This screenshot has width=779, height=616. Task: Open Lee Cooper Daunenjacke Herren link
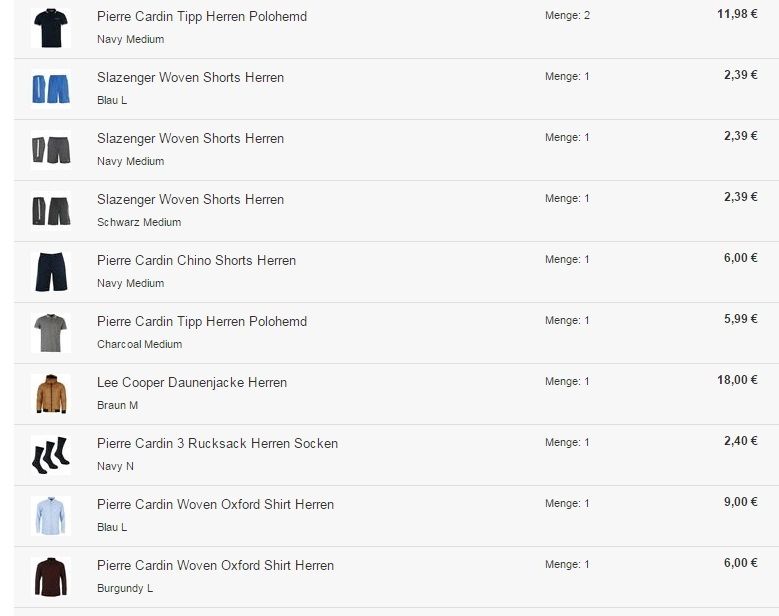pos(191,383)
